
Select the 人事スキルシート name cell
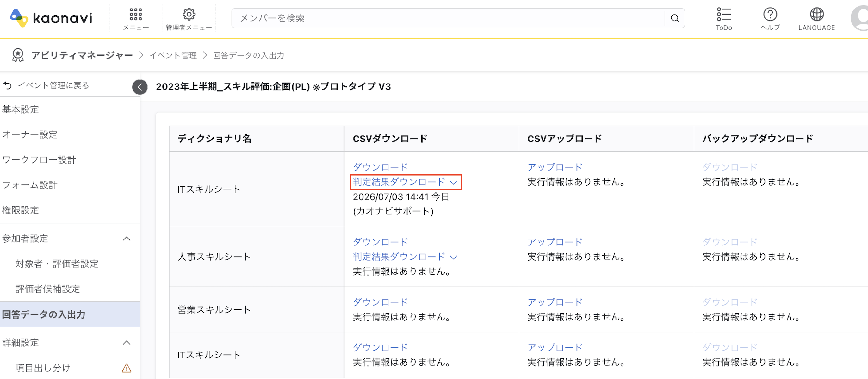point(257,257)
